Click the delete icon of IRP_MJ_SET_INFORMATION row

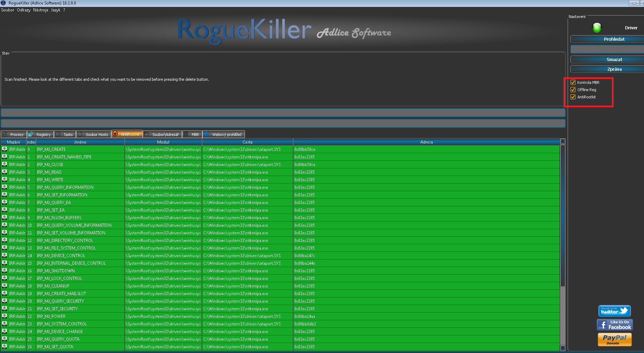point(4,195)
